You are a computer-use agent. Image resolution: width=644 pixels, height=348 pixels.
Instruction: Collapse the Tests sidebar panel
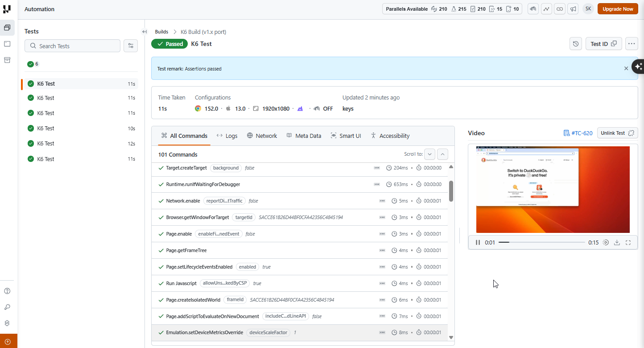tap(144, 32)
